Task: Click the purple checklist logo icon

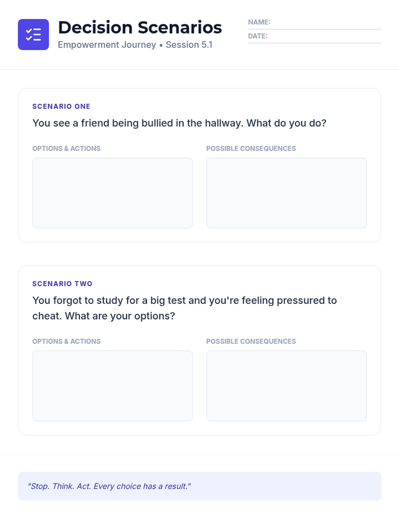Action: tap(33, 35)
